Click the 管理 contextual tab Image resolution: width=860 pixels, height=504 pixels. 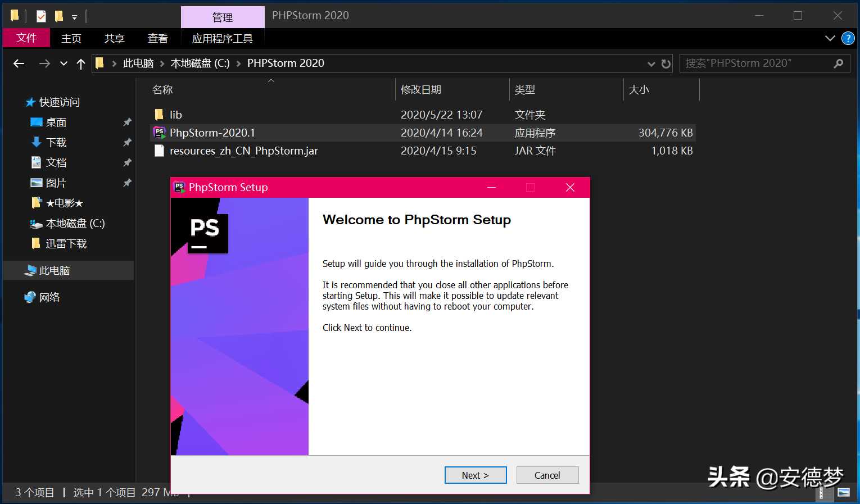[x=223, y=17]
